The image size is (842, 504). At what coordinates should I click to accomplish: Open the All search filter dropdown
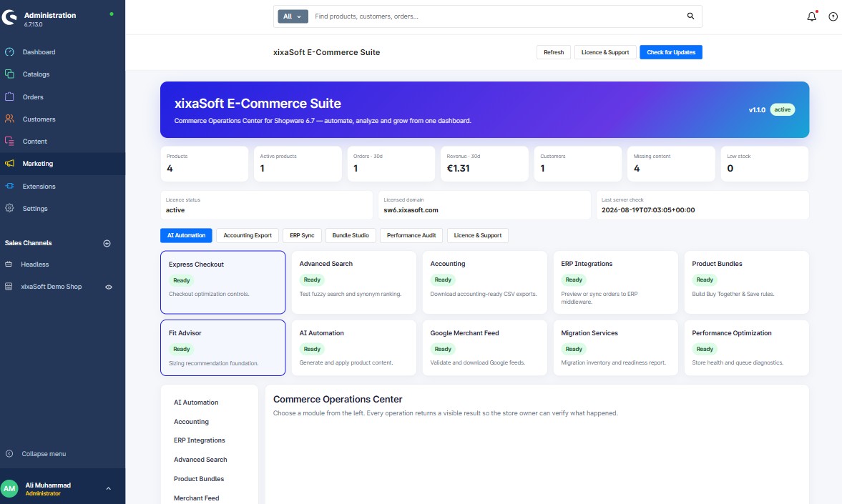click(293, 16)
